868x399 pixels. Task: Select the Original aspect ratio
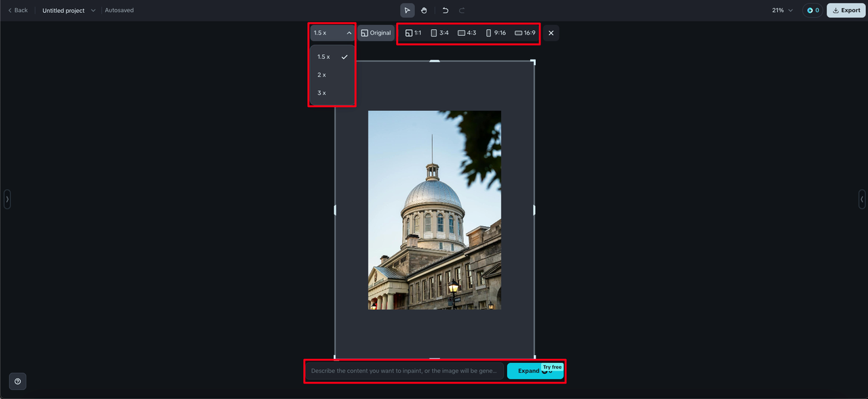click(x=376, y=33)
